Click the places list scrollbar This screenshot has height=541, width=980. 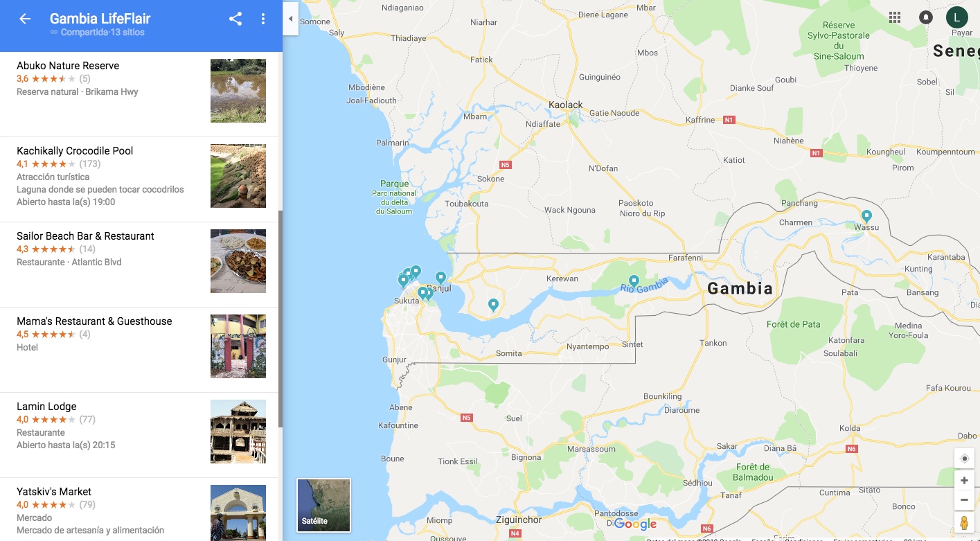tap(280, 319)
